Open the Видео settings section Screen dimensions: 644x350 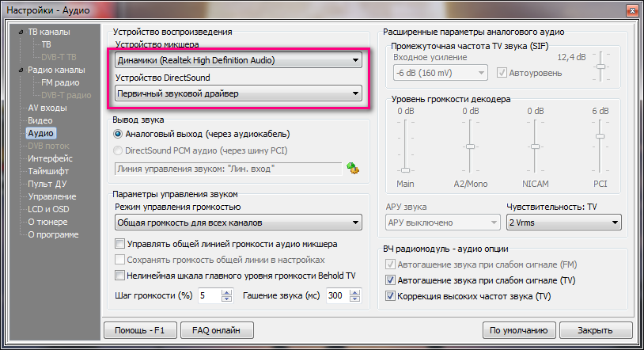click(x=40, y=120)
